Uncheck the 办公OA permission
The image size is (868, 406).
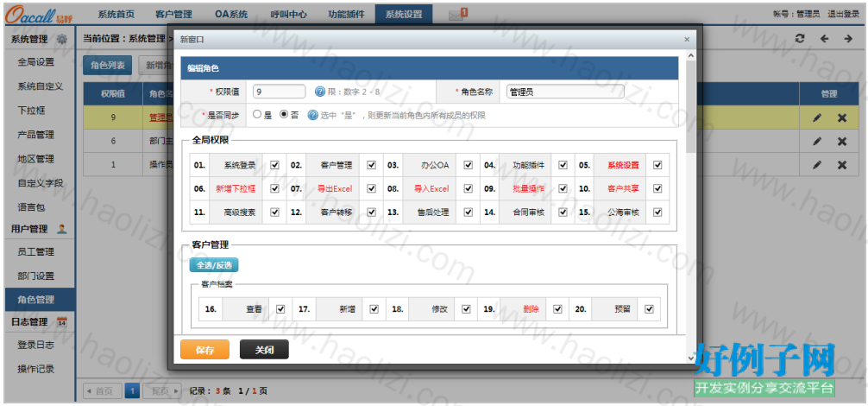[469, 165]
